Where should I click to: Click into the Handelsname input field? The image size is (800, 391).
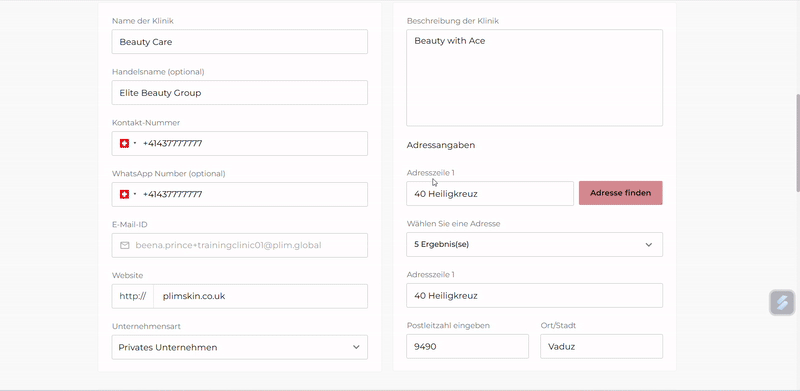(240, 92)
